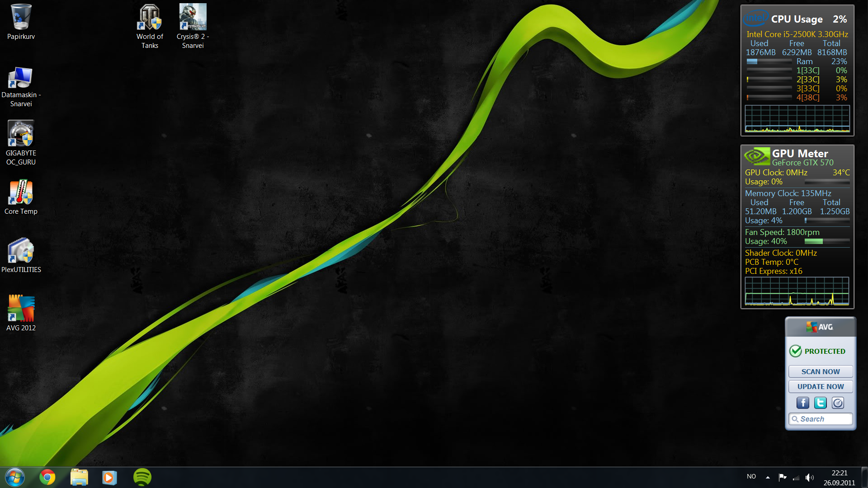Show hidden tray icons arrow
This screenshot has width=868, height=488.
768,477
